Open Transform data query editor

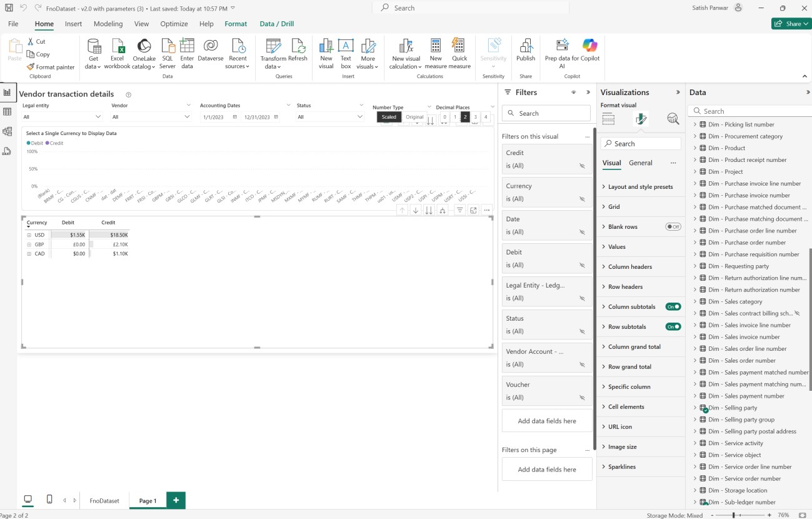pos(273,46)
